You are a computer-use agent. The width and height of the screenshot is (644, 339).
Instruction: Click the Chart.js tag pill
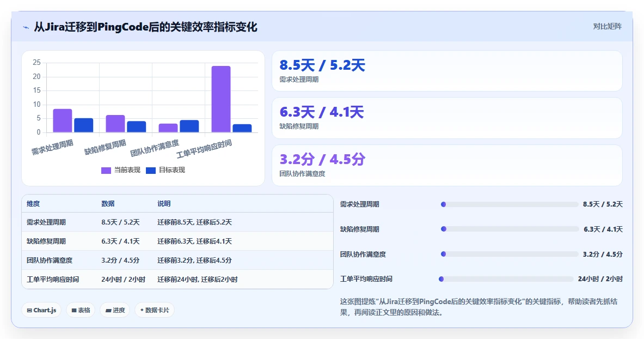pyautogui.click(x=41, y=310)
